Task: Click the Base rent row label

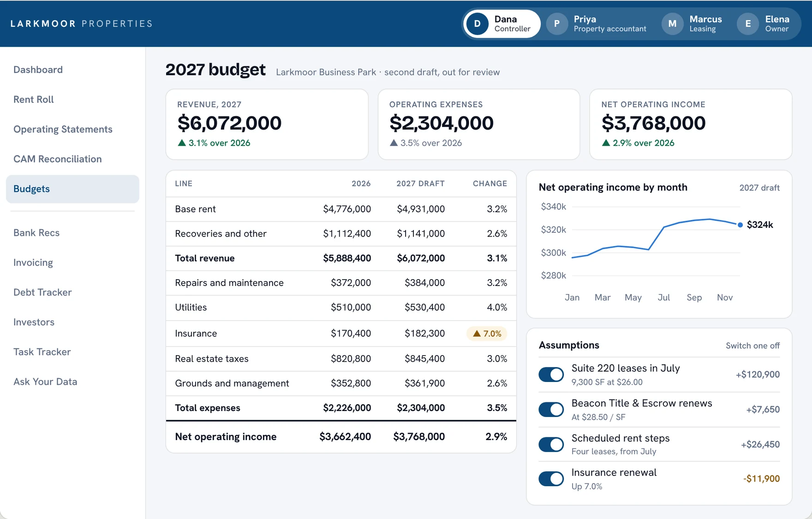Action: point(196,209)
